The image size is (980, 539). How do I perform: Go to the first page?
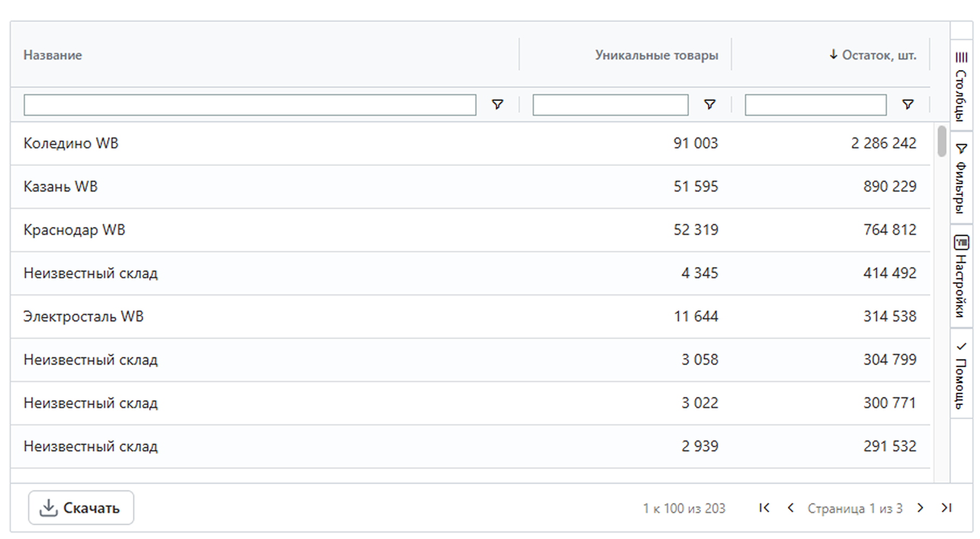[764, 508]
